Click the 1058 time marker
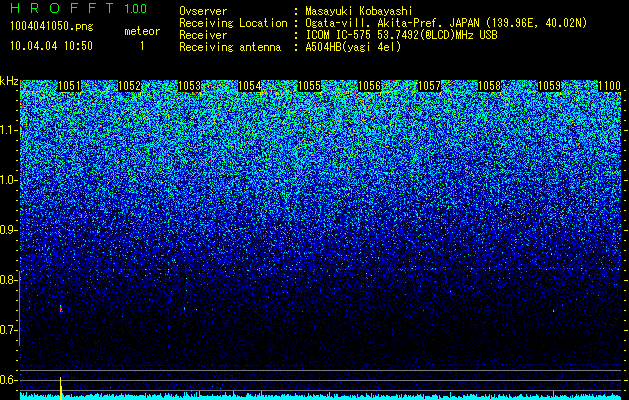This screenshot has height=400, width=629. coord(489,86)
